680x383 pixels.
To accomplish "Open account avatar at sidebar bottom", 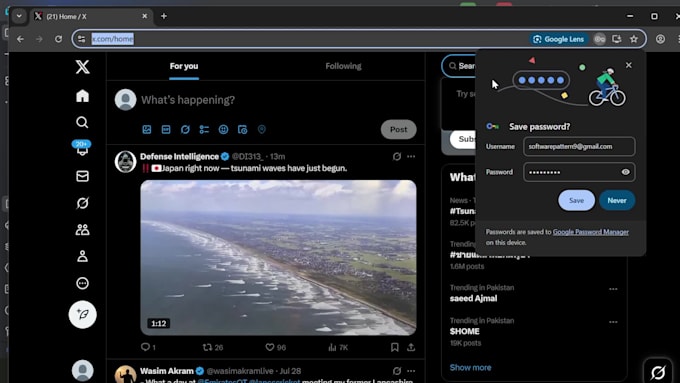I will click(82, 370).
